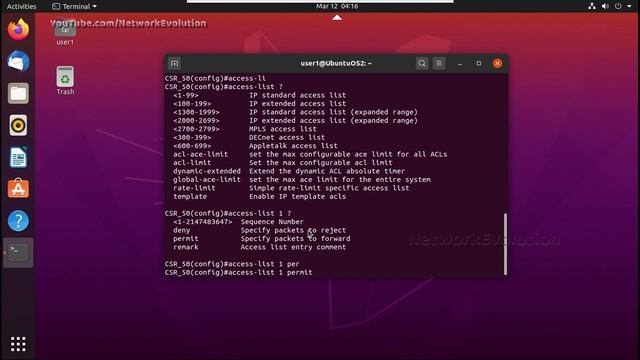Open the user1 home folder icon

(x=65, y=33)
